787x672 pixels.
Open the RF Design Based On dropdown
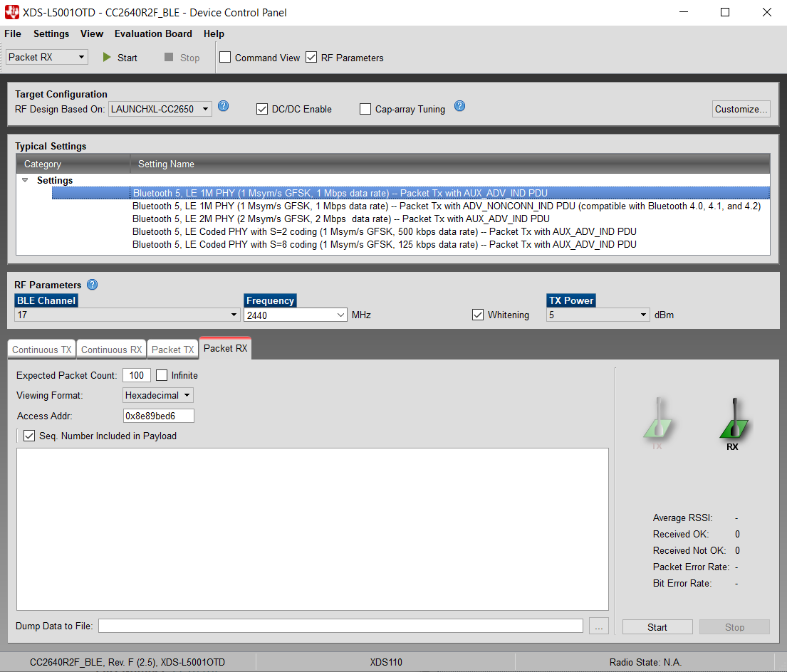(x=160, y=109)
